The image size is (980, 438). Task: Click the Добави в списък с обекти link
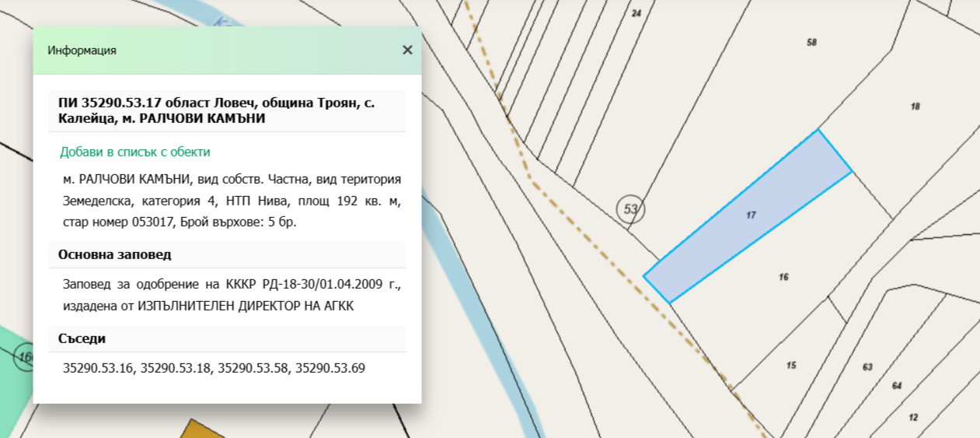(x=134, y=152)
